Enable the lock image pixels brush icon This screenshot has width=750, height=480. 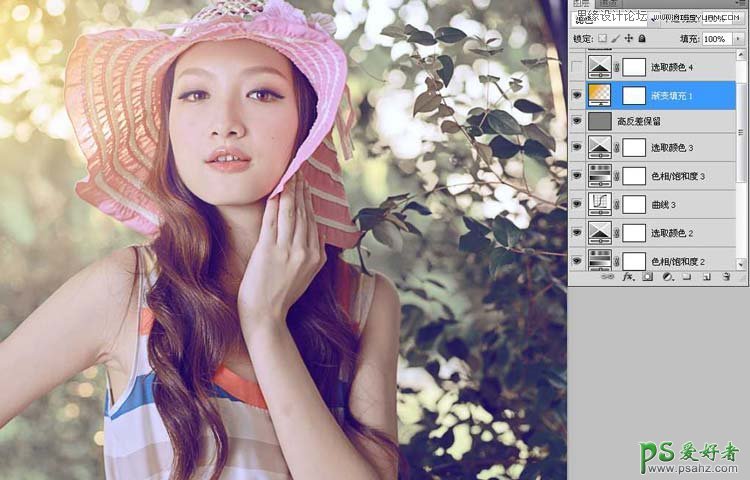coord(614,39)
